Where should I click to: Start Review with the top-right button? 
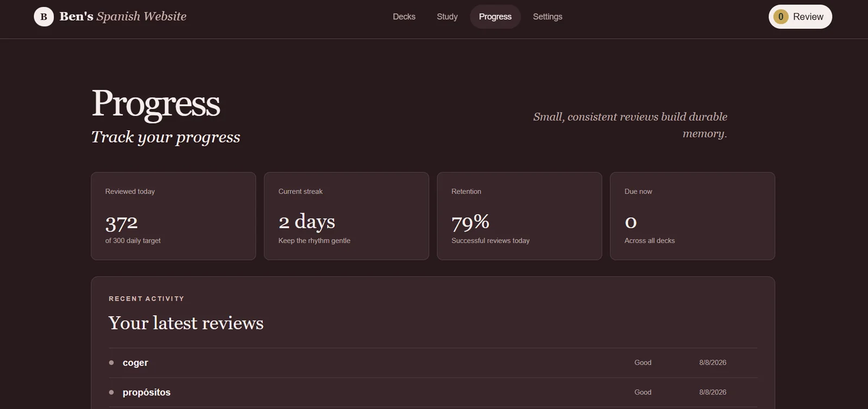(800, 17)
